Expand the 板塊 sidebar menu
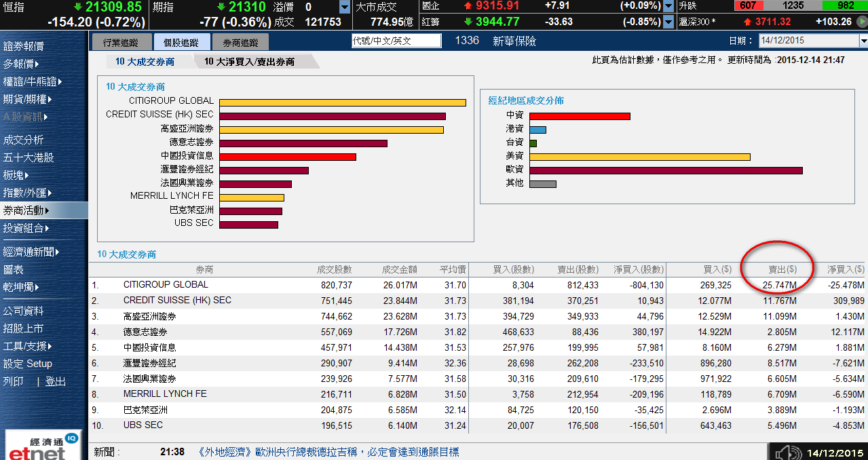Image resolution: width=868 pixels, height=460 pixels. click(x=16, y=175)
